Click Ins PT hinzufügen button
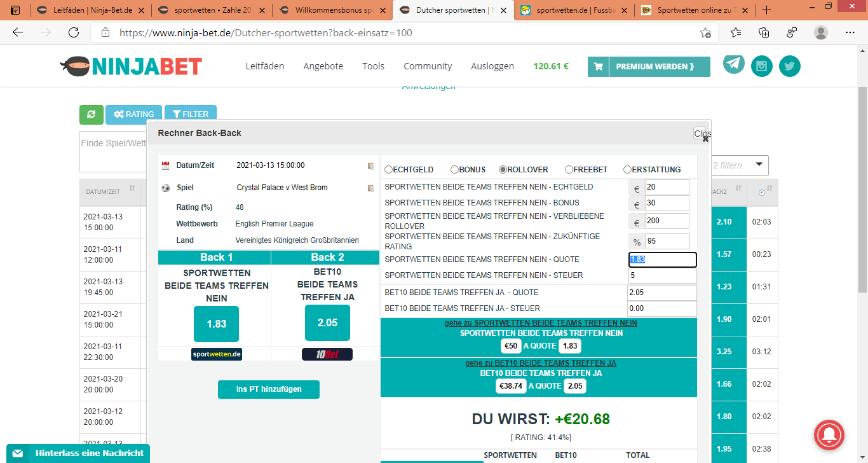Viewport: 868px width, 463px height. (x=269, y=389)
